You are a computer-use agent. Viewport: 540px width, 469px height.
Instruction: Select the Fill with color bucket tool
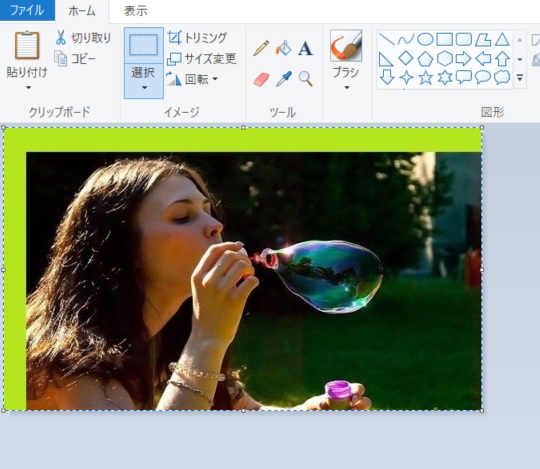(x=283, y=48)
